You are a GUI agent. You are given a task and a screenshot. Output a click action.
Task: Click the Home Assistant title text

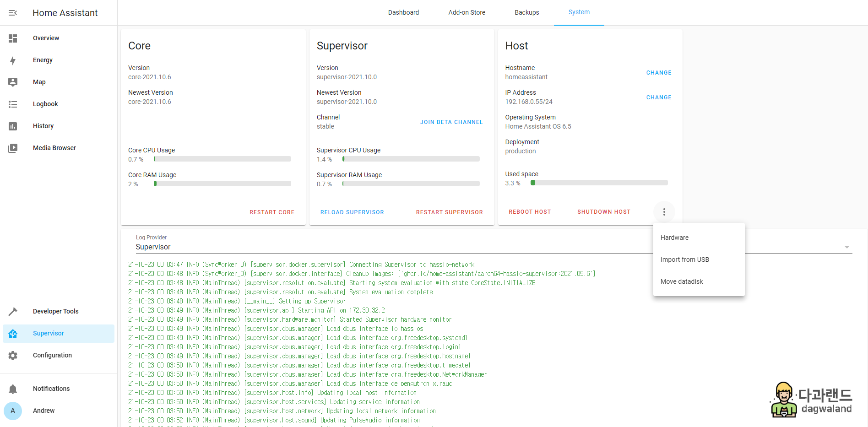(65, 13)
